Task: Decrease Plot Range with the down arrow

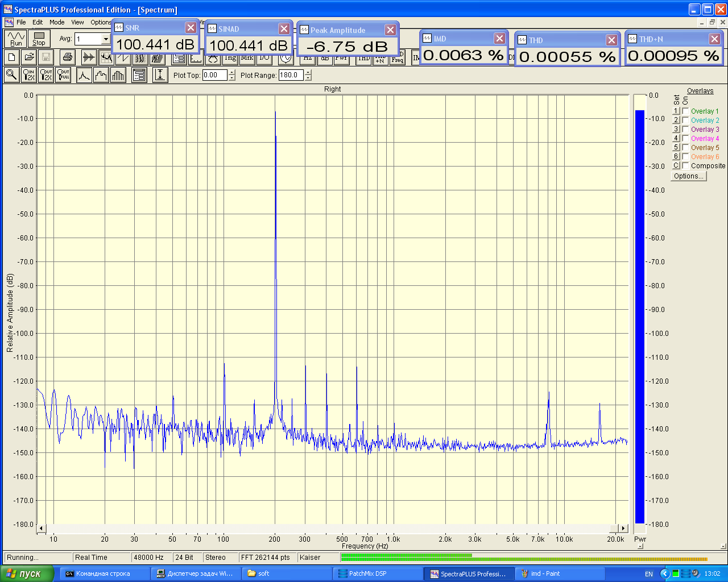Action: click(308, 78)
